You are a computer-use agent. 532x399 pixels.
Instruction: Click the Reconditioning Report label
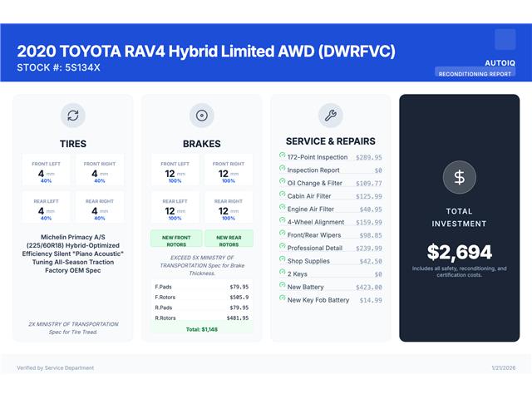(x=475, y=73)
